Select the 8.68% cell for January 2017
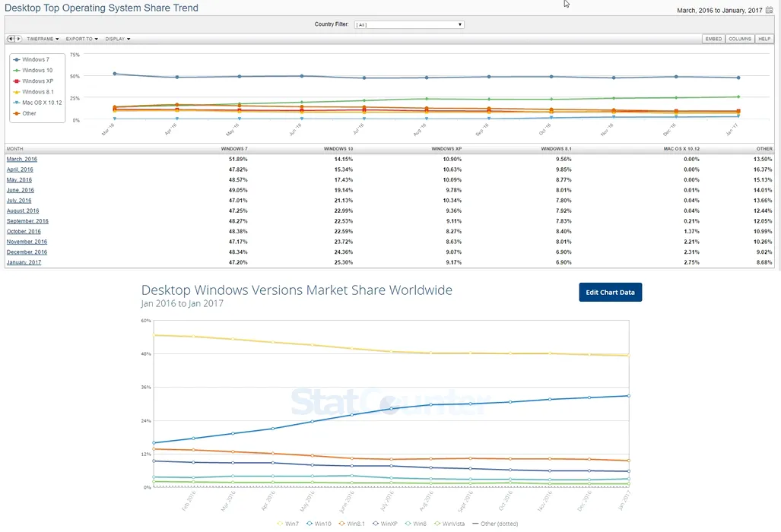781x532 pixels. point(764,262)
